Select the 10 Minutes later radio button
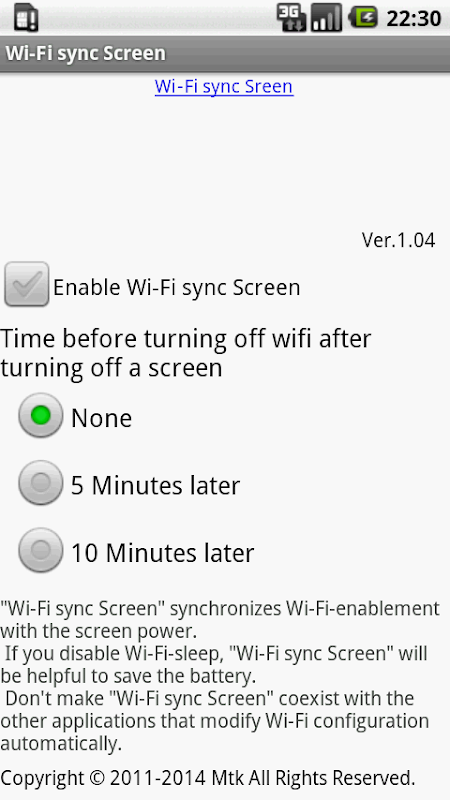Screen dimensions: 450x800 (41, 550)
